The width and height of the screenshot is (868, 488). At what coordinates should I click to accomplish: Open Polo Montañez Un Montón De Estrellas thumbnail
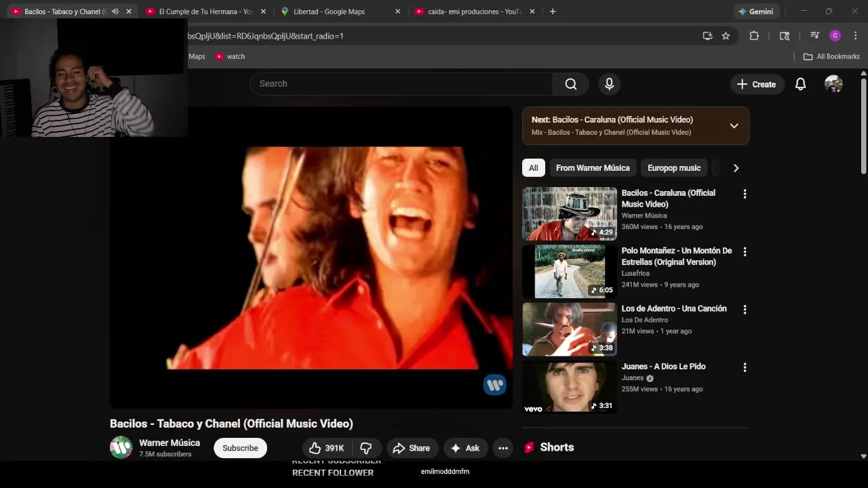pos(570,271)
